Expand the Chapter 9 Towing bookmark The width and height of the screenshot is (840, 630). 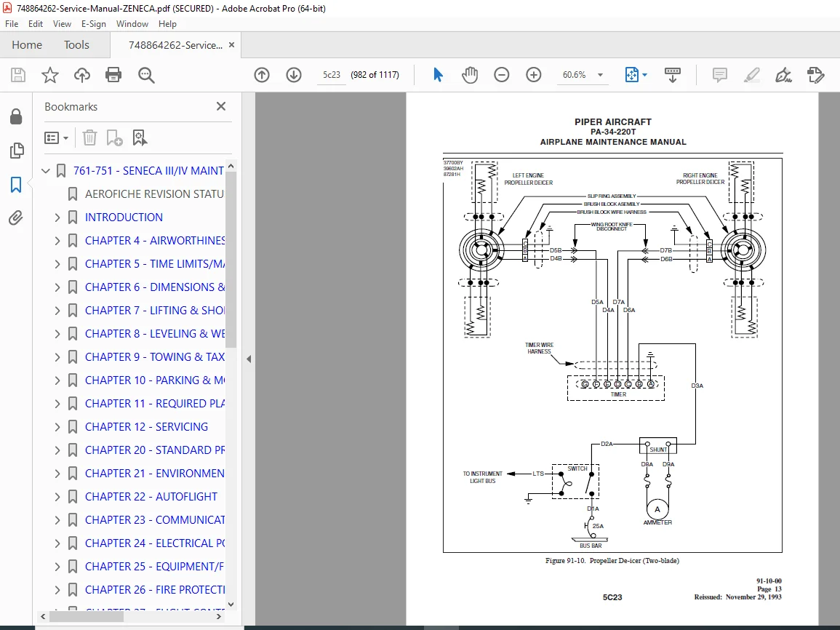[x=57, y=357]
